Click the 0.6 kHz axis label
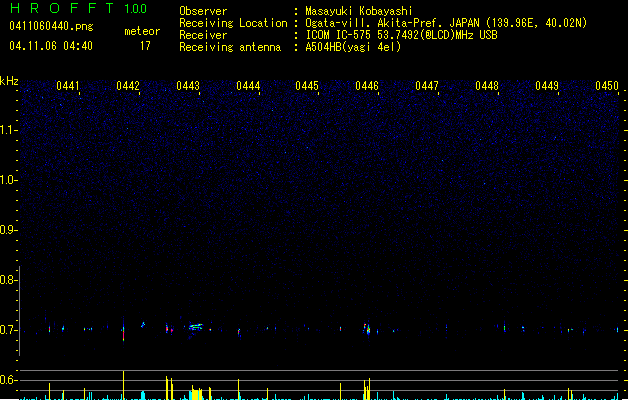Image resolution: width=629 pixels, height=400 pixels. (8, 380)
